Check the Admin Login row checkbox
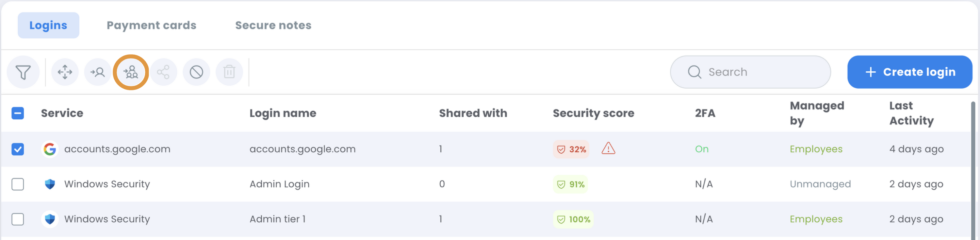 click(18, 184)
